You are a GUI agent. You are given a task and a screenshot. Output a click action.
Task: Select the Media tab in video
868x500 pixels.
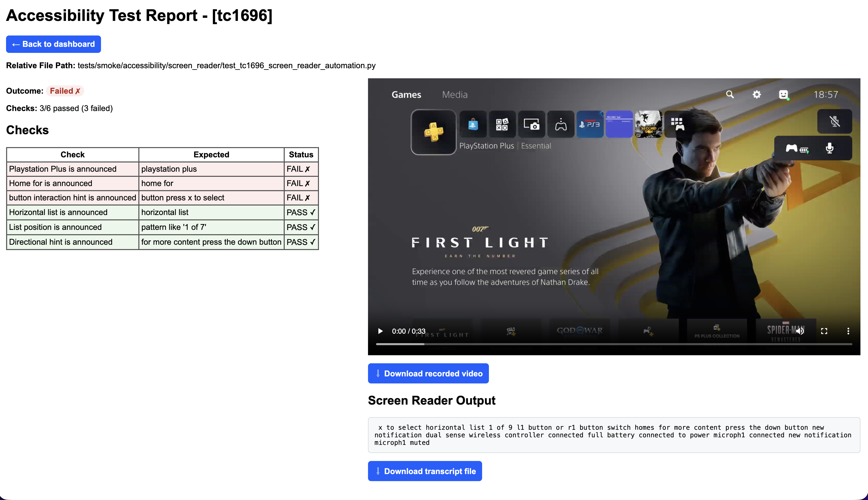pyautogui.click(x=455, y=94)
